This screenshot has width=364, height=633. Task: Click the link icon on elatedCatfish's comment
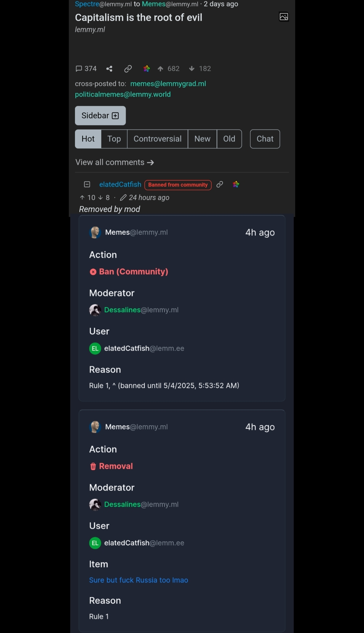(x=219, y=185)
